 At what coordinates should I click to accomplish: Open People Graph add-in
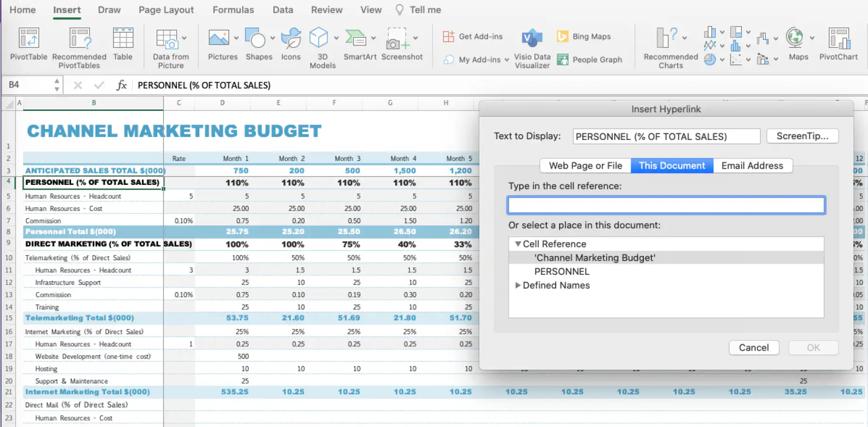(x=589, y=60)
